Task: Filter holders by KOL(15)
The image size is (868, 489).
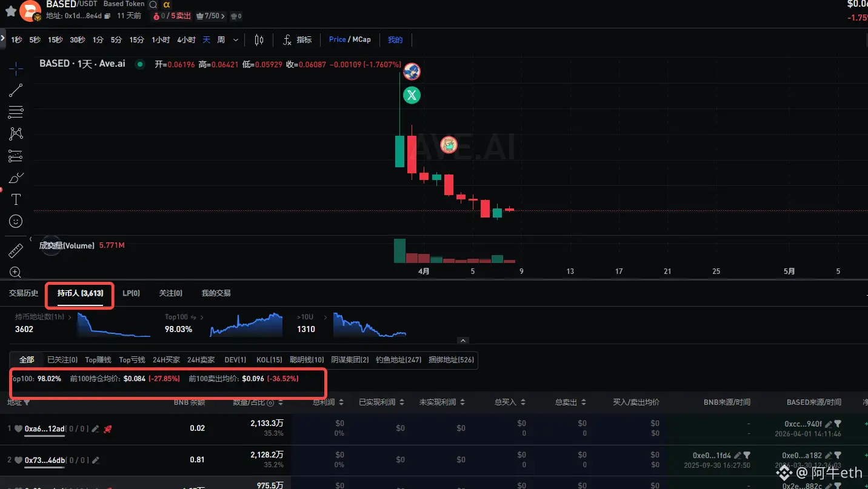Action: (x=269, y=360)
